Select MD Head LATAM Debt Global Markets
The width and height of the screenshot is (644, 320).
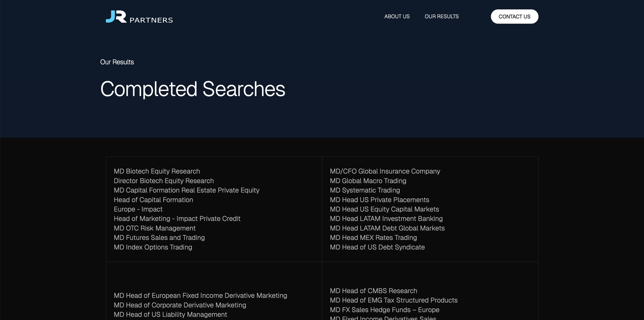(x=387, y=228)
